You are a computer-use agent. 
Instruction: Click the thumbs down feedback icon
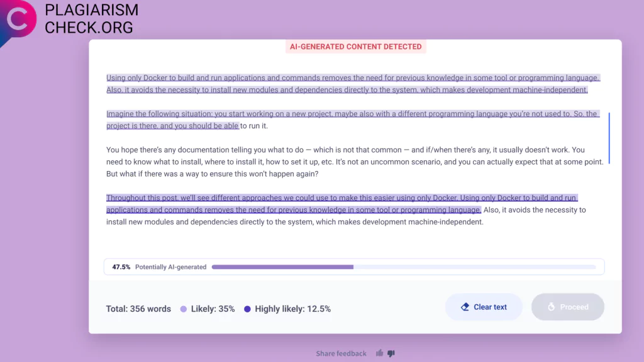[x=391, y=353]
